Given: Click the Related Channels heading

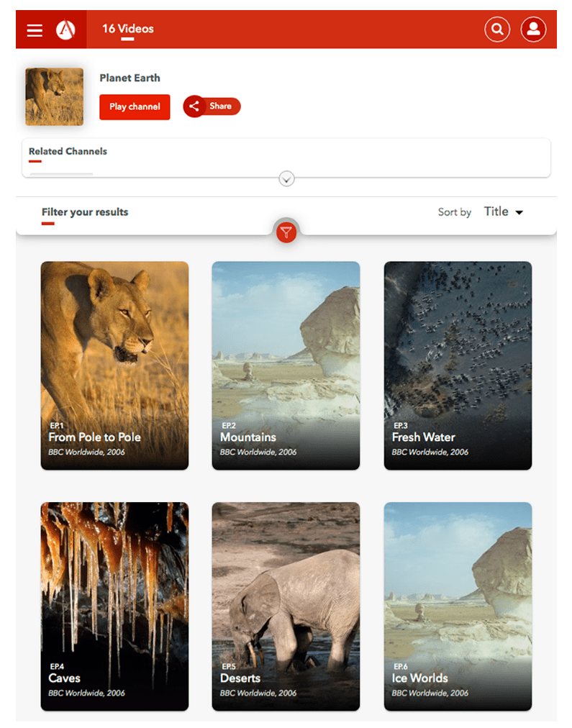Looking at the screenshot, I should [68, 151].
